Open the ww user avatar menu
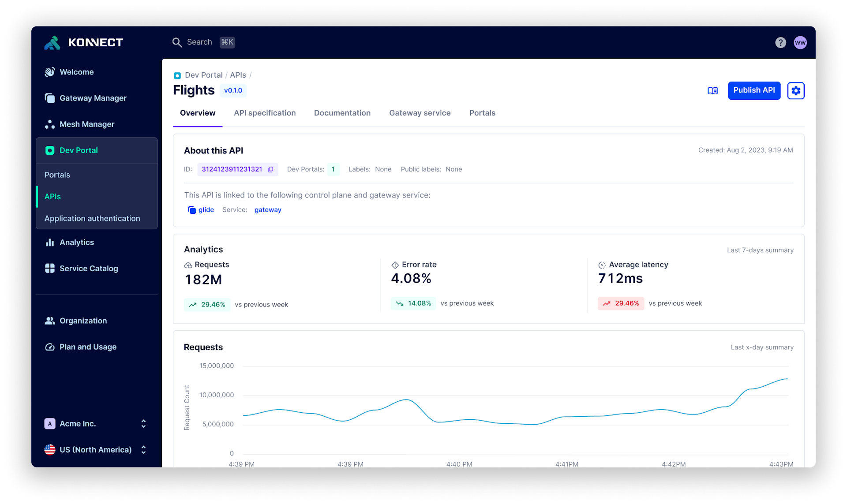 pos(801,42)
